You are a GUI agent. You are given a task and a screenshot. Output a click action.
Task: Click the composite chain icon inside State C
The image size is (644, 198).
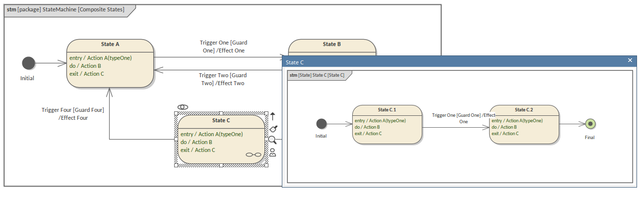253,155
